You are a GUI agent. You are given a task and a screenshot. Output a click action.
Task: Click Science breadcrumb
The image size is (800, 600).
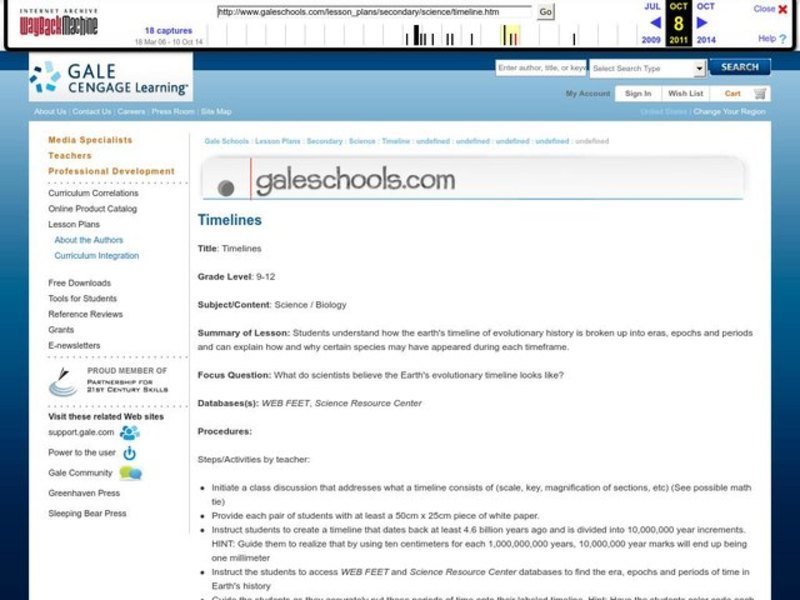pyautogui.click(x=362, y=141)
